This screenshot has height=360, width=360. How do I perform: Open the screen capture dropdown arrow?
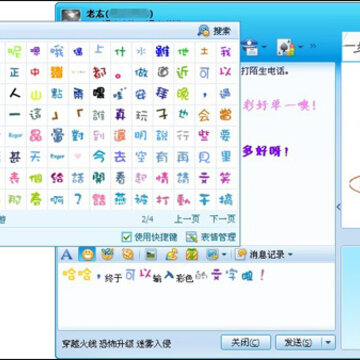[x=224, y=255]
